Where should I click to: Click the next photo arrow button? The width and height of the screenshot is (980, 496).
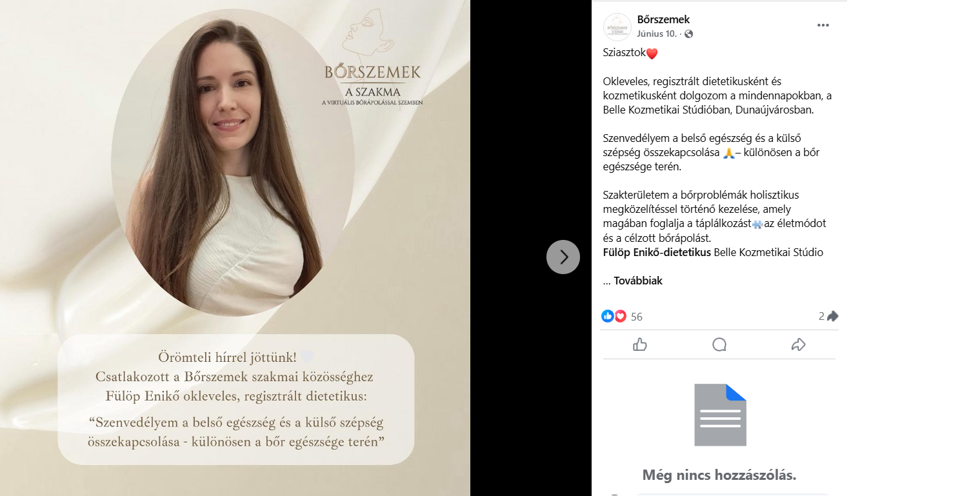(x=563, y=257)
